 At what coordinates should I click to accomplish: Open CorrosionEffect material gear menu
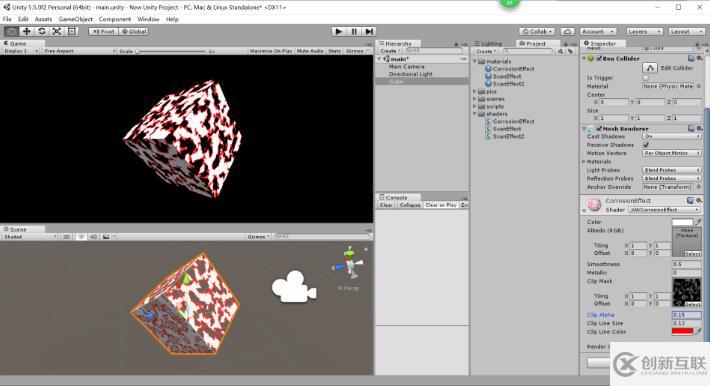(x=699, y=200)
